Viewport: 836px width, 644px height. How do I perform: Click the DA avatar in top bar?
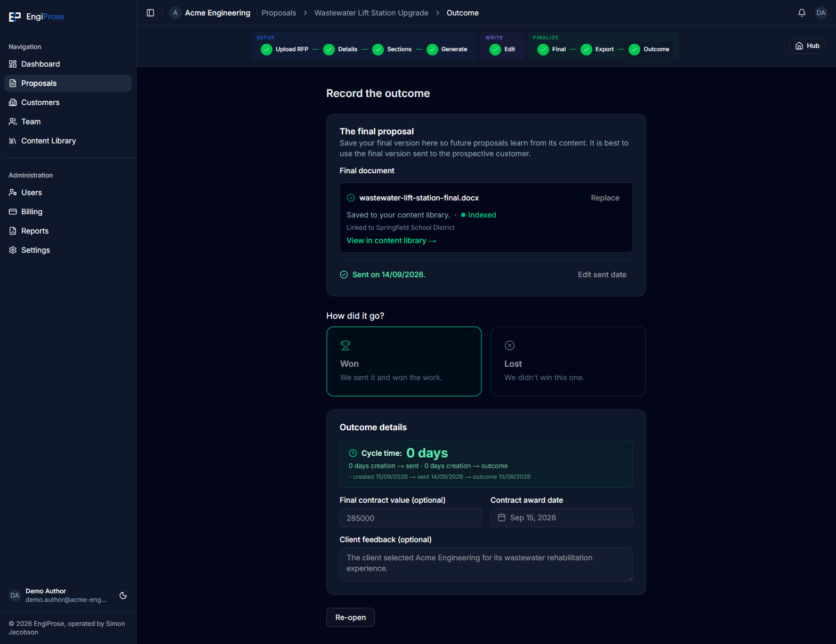coord(821,13)
